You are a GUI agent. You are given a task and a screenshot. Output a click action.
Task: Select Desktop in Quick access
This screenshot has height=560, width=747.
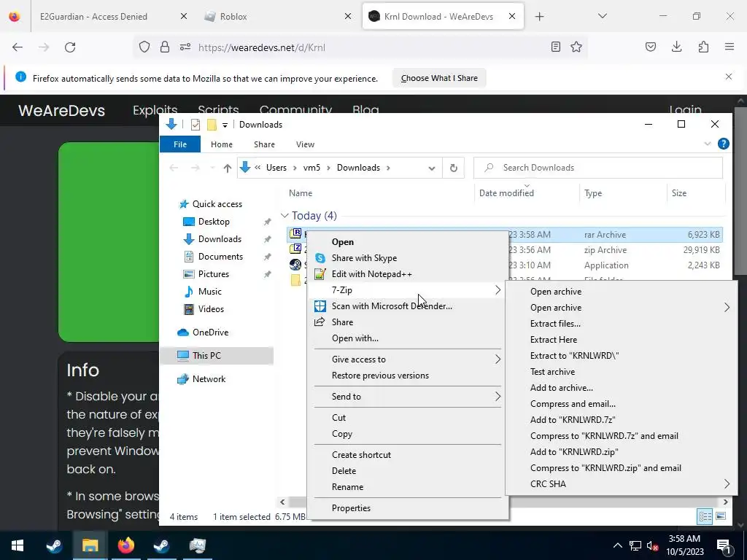(x=214, y=222)
